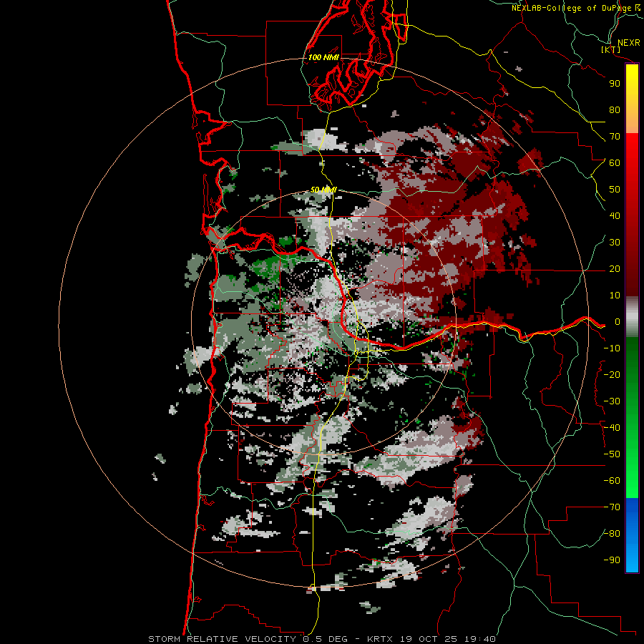The width and height of the screenshot is (644, 644).
Task: Select the -30 value on velocity scale
Action: coord(612,401)
